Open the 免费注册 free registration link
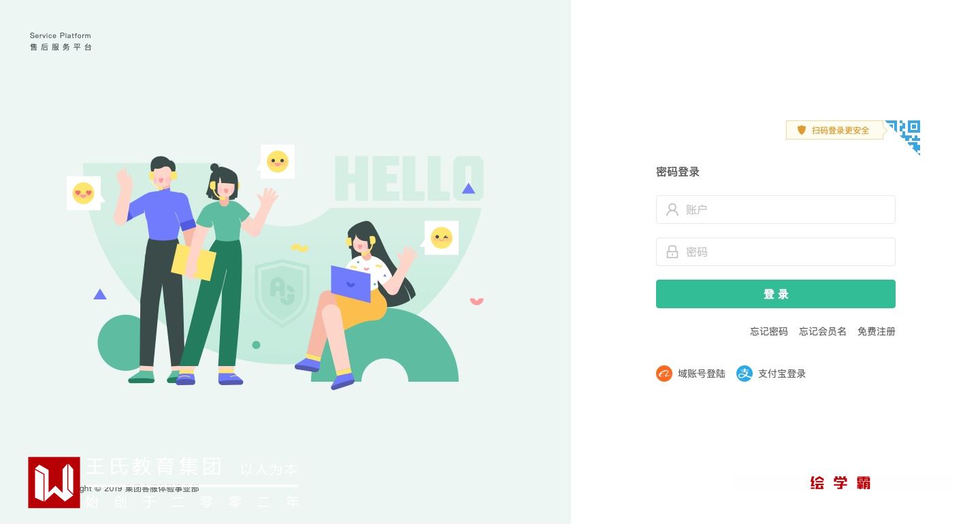 click(877, 331)
